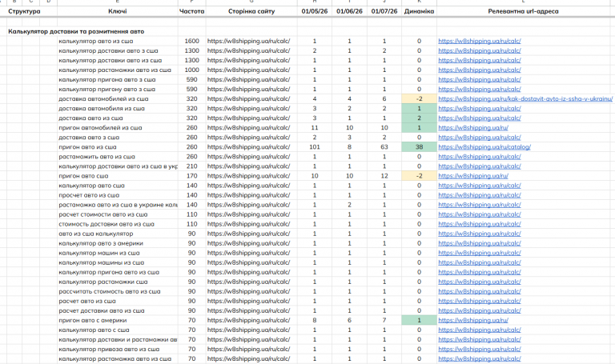
Task: Click the Сторінка сайту header cell
Action: click(x=251, y=11)
